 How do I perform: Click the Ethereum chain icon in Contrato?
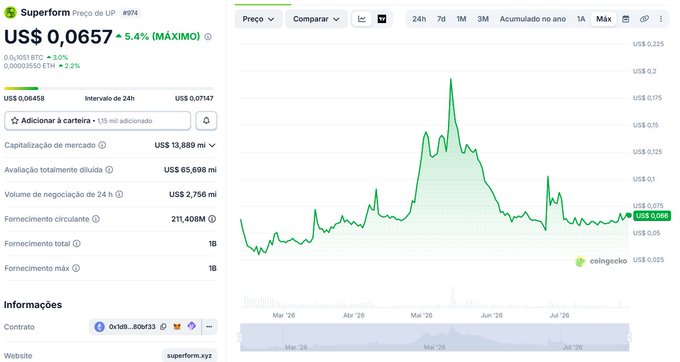(x=99, y=327)
